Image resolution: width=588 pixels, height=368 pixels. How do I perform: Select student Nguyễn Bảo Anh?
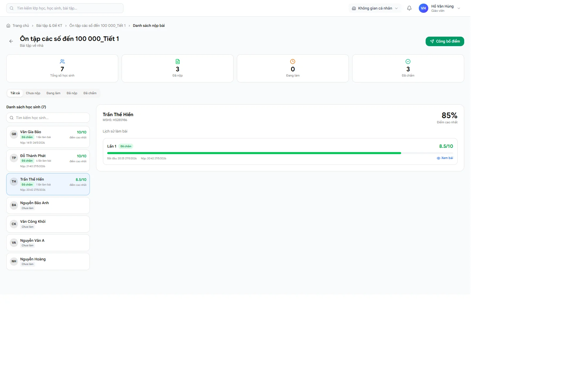[48, 205]
